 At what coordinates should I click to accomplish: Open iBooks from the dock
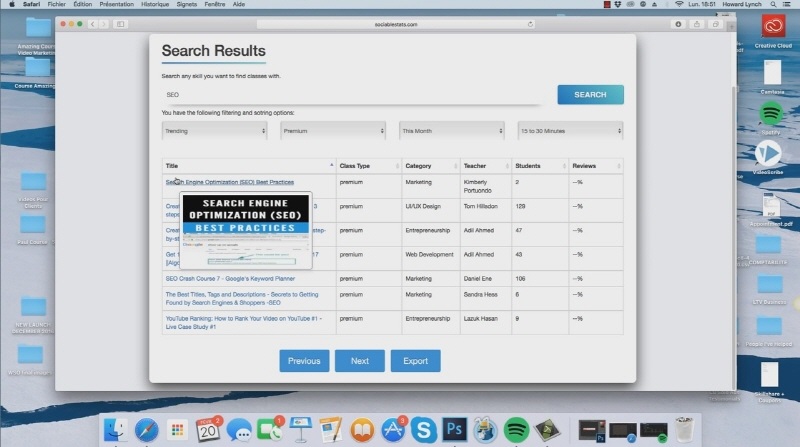[x=362, y=430]
